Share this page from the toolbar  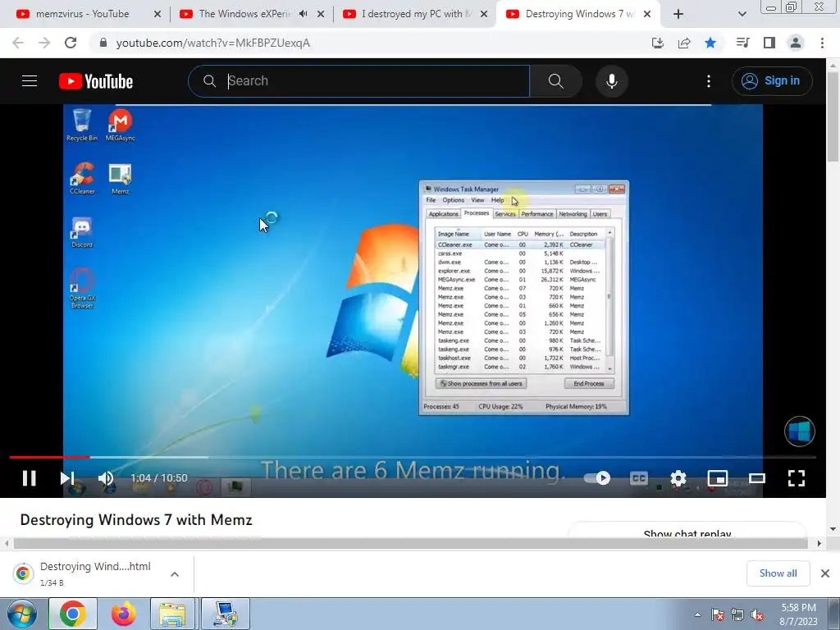click(x=684, y=43)
